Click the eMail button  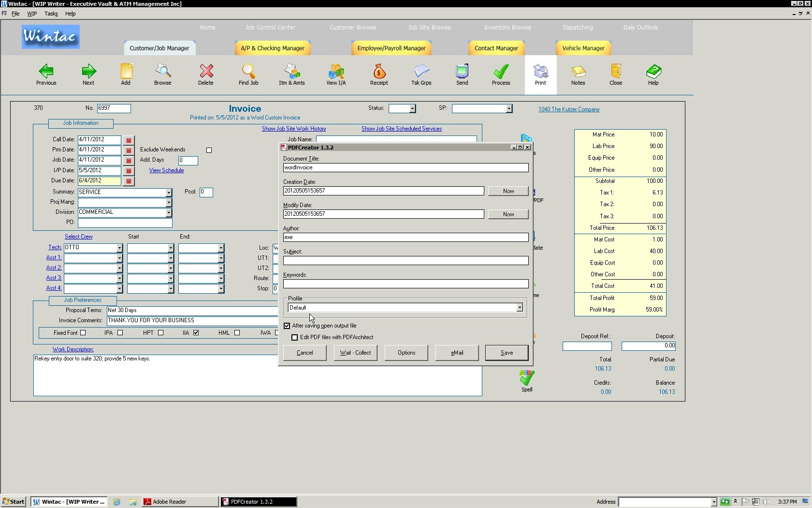click(x=457, y=353)
